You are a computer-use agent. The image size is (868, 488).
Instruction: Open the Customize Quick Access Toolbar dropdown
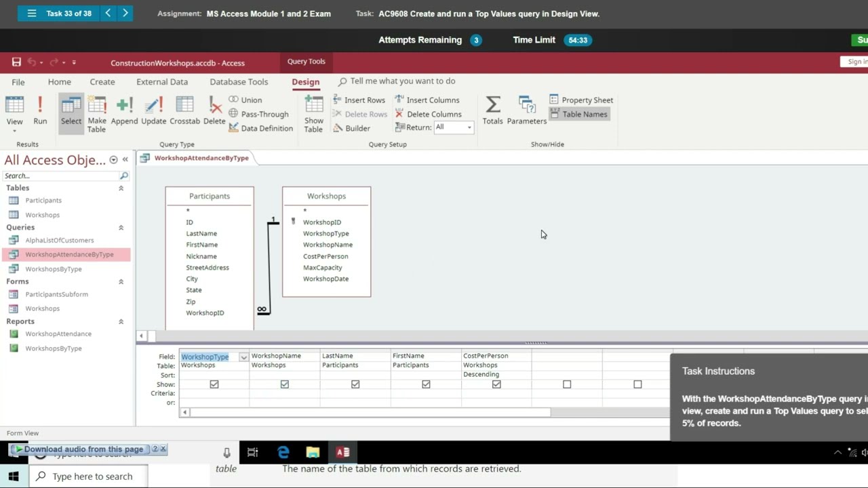click(x=74, y=62)
